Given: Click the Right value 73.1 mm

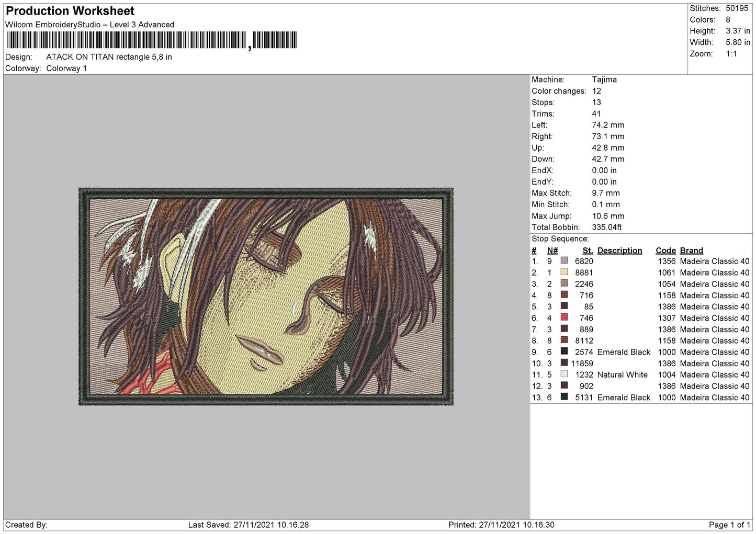Looking at the screenshot, I should (x=608, y=137).
